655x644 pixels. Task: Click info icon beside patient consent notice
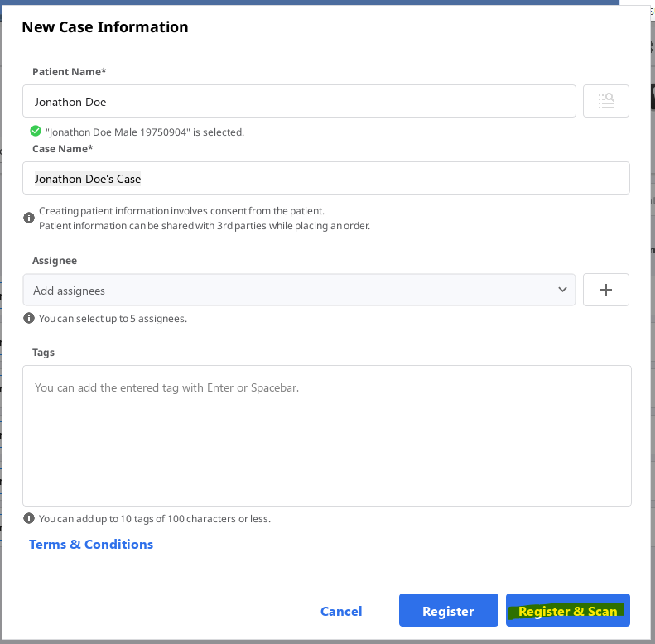(29, 219)
